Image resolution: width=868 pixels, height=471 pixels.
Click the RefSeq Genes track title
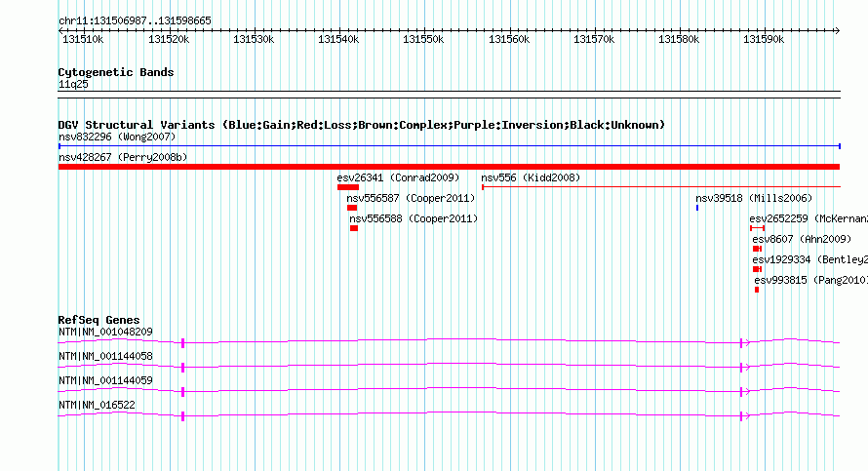pos(99,320)
